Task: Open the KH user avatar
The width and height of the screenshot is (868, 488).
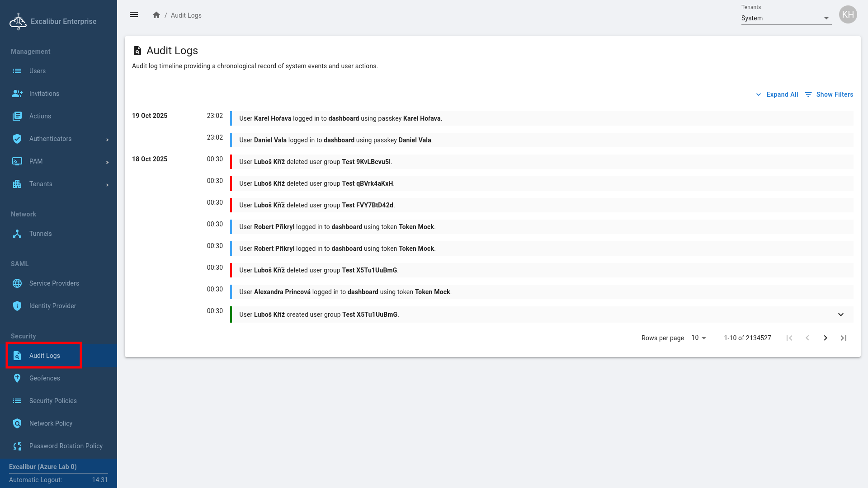Action: [848, 15]
